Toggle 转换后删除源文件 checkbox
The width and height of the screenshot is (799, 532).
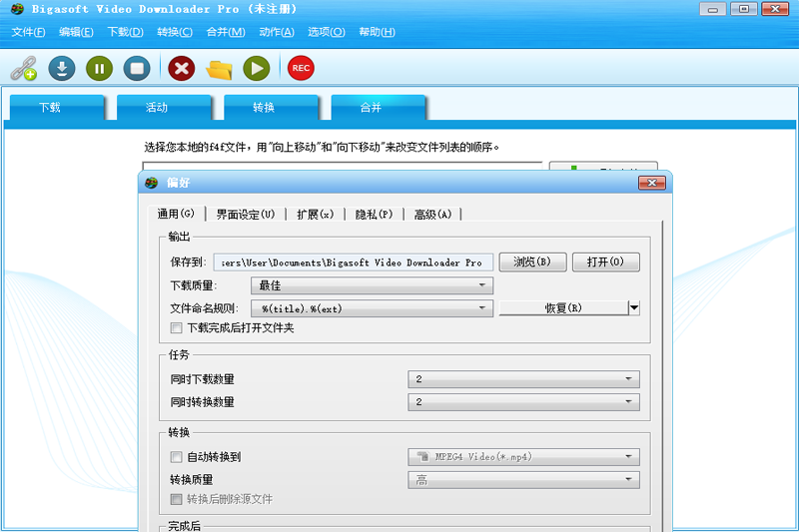[177, 499]
